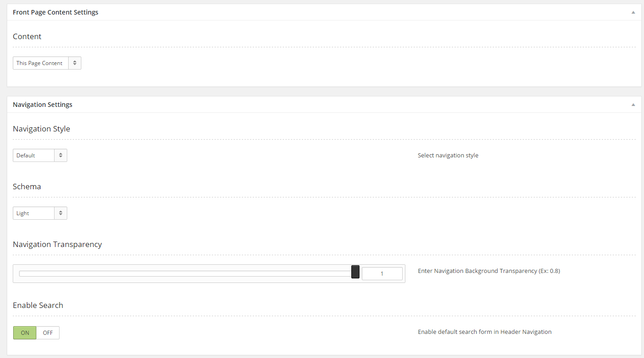Open the Schema dropdown set to Light
The image size is (644, 358).
pyautogui.click(x=34, y=213)
